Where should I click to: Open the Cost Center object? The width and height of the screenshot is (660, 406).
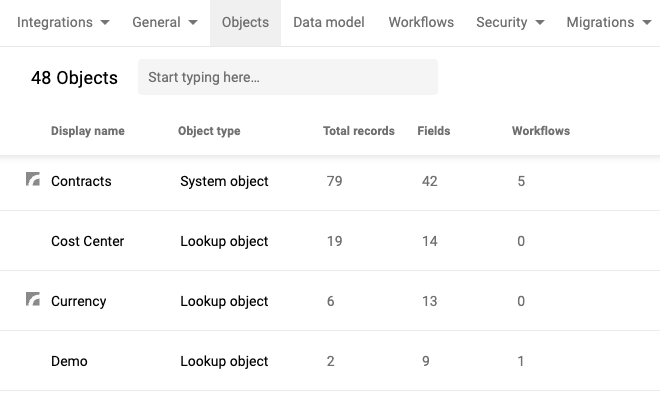click(88, 241)
